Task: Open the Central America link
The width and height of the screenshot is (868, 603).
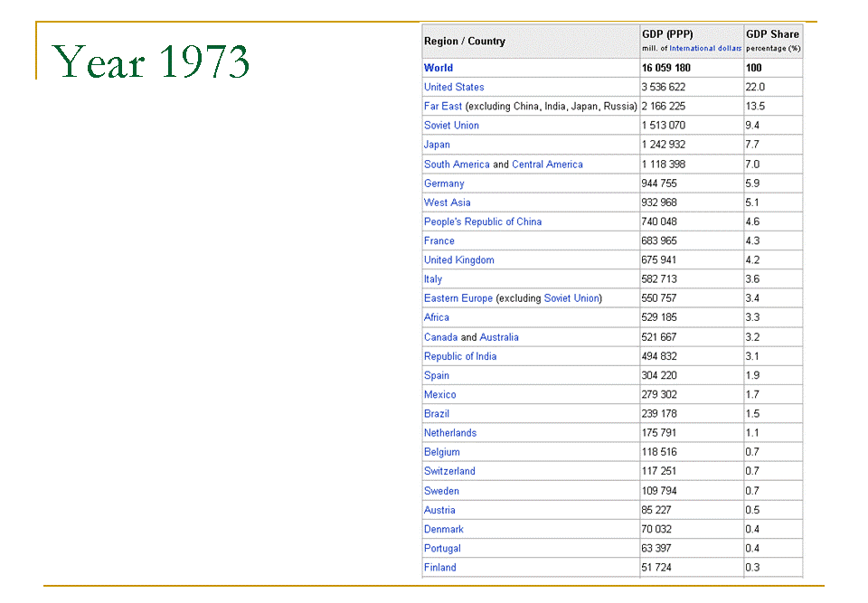Action: tap(547, 165)
